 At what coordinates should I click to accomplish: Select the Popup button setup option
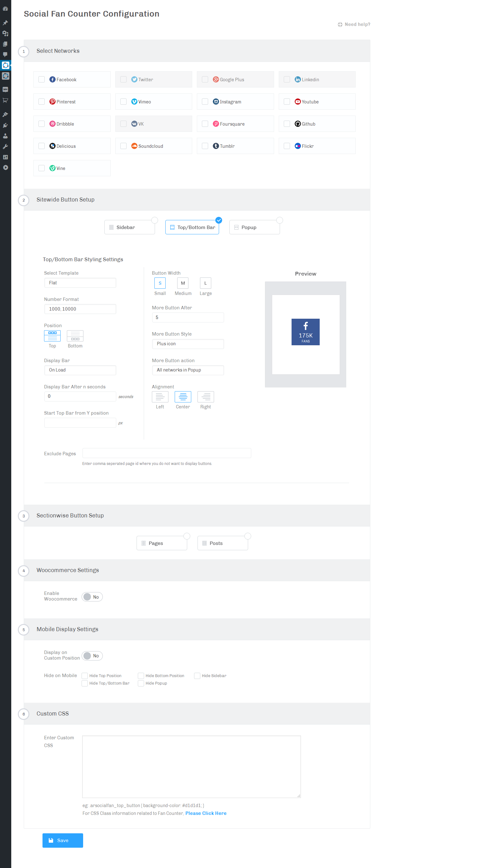point(254,227)
